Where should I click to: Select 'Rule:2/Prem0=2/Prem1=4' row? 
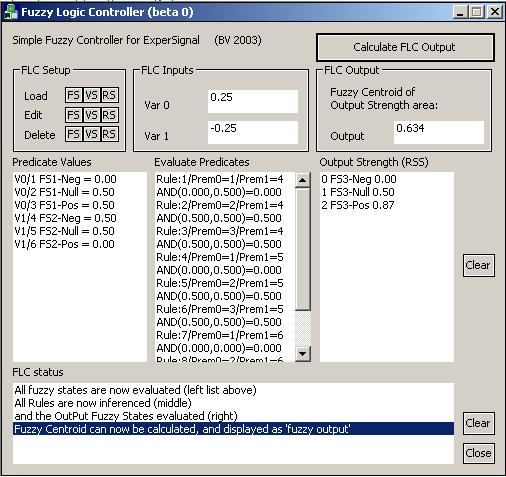(225, 205)
